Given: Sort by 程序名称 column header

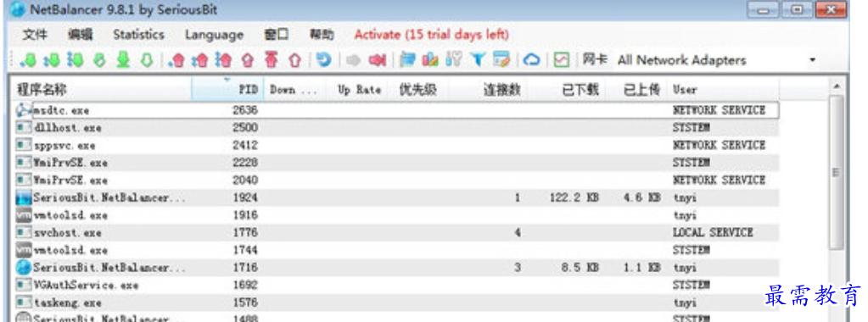Looking at the screenshot, I should coord(101,90).
